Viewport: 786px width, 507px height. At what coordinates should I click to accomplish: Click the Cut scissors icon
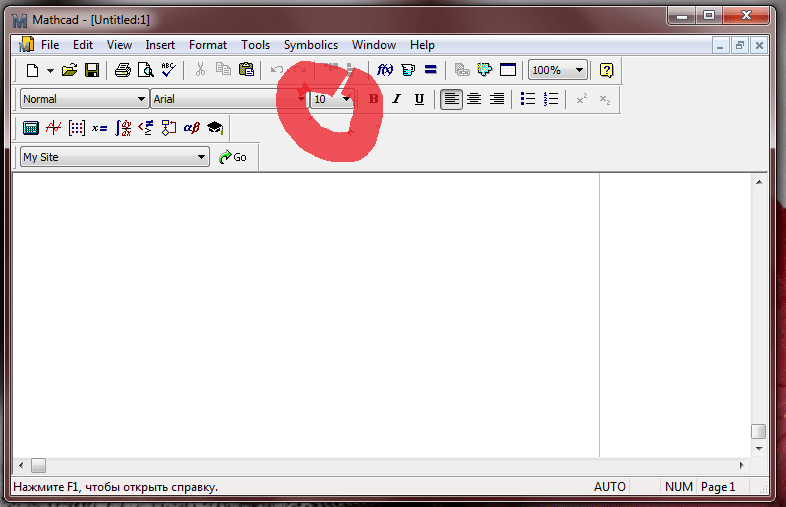pyautogui.click(x=200, y=70)
